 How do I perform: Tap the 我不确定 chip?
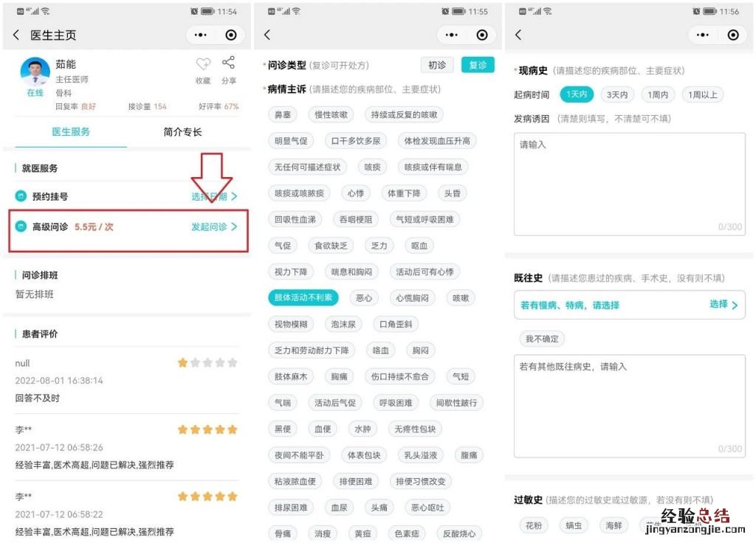[542, 339]
